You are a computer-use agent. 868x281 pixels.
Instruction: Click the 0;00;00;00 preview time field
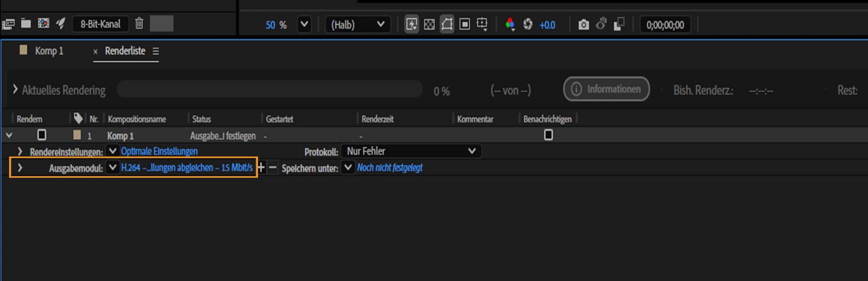coord(665,24)
